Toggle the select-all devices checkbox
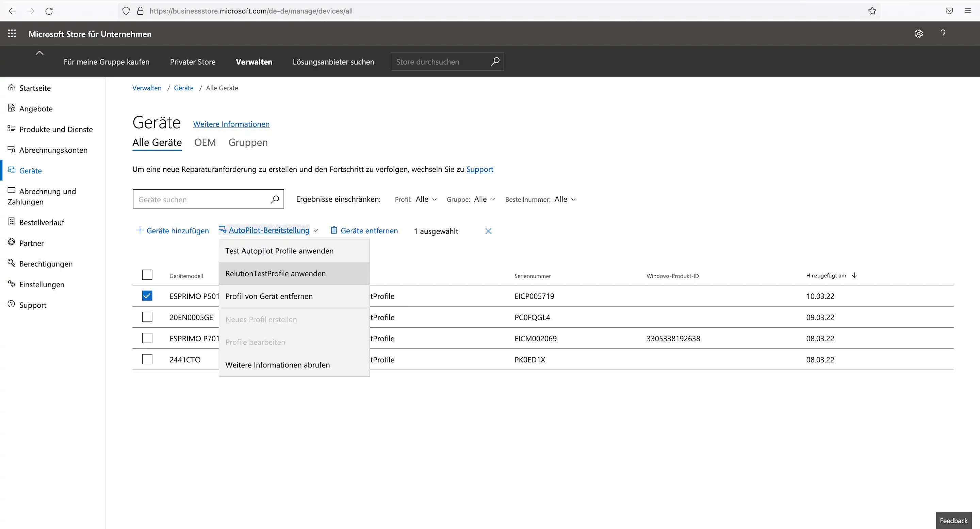 (147, 275)
